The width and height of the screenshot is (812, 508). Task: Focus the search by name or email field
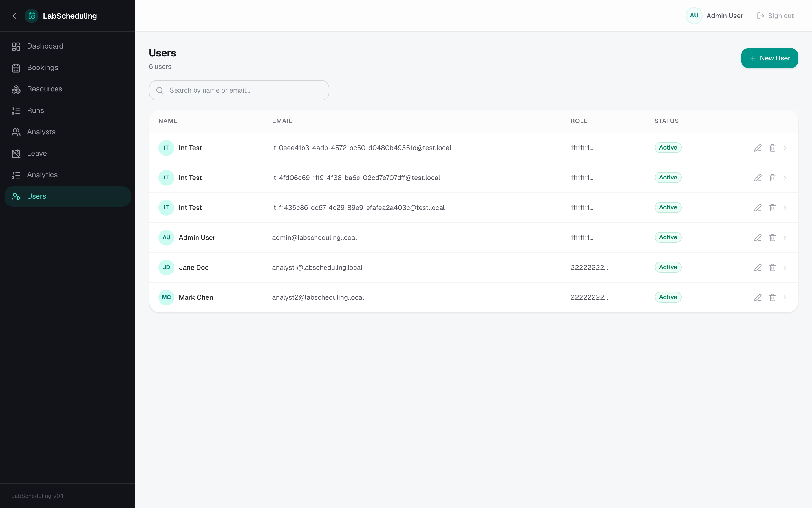tap(239, 90)
